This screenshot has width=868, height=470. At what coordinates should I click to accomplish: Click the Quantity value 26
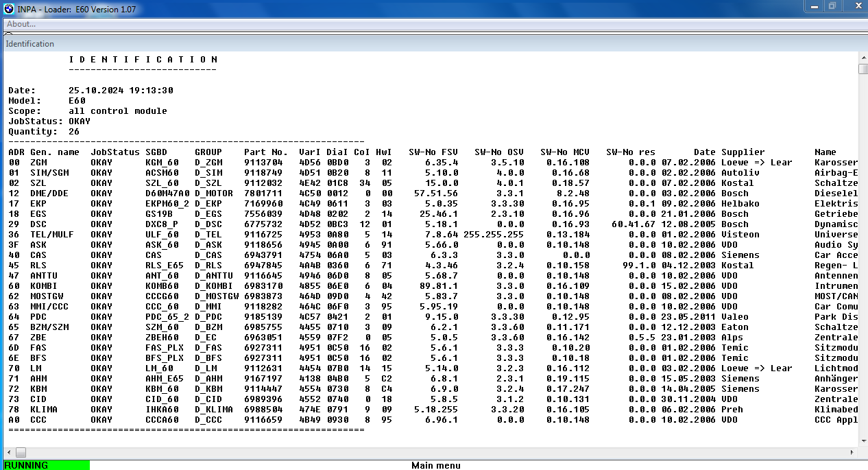(74, 131)
